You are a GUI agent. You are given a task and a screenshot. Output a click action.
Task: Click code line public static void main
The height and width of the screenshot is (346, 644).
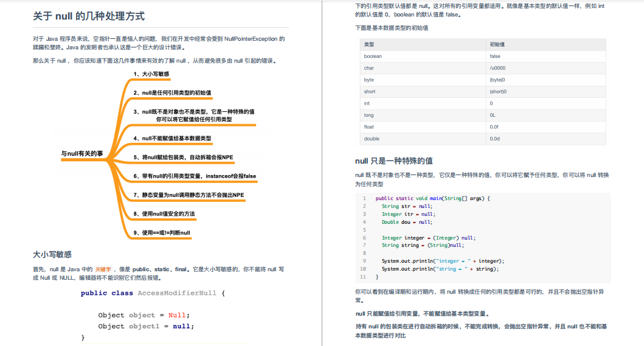coord(432,198)
